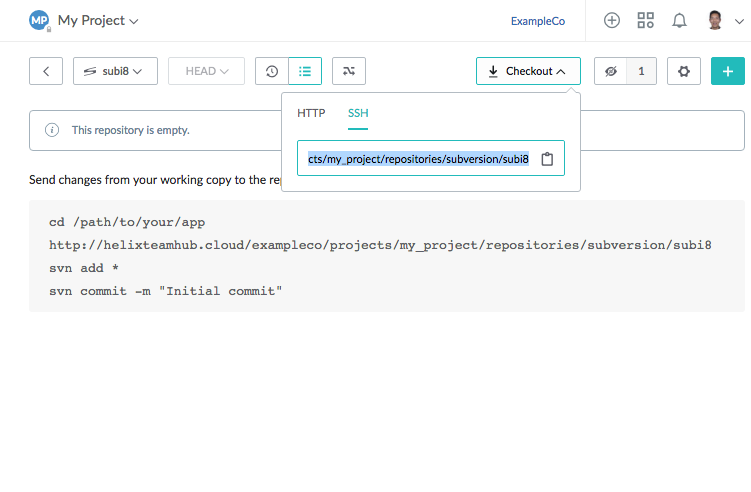Collapse the Checkout dropdown
Screen dimensions: 751x492
(x=528, y=71)
